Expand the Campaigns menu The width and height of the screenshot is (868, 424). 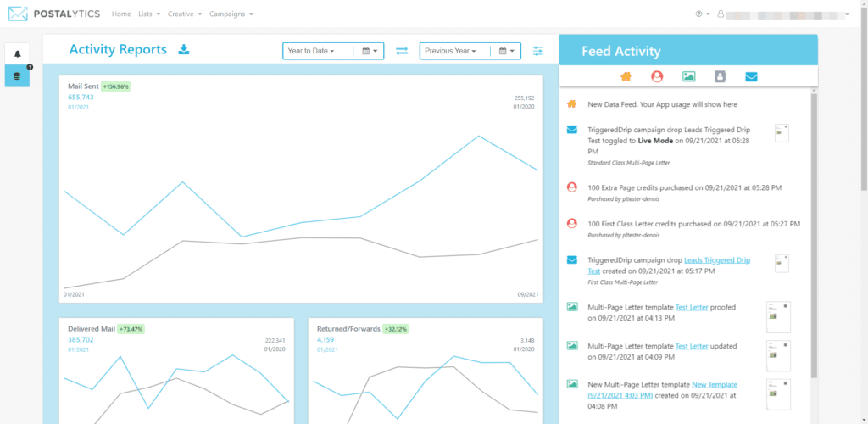coord(231,14)
